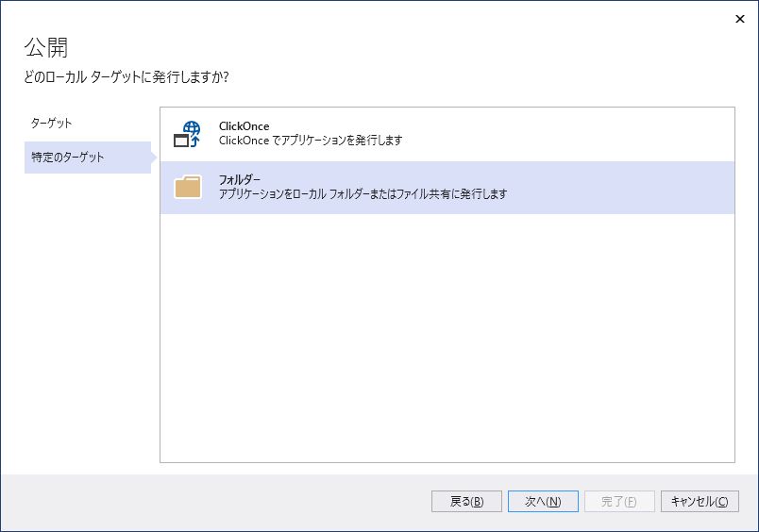Click the greyed-out 完了(F) button
The height and width of the screenshot is (532, 759).
(x=619, y=501)
